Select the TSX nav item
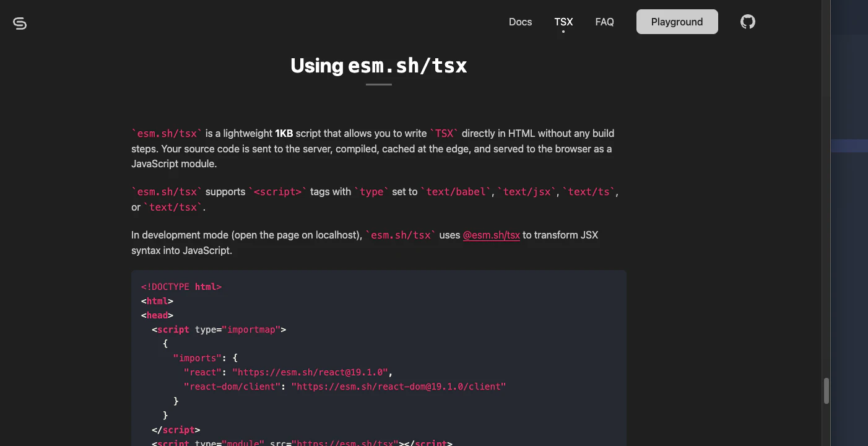 [563, 22]
